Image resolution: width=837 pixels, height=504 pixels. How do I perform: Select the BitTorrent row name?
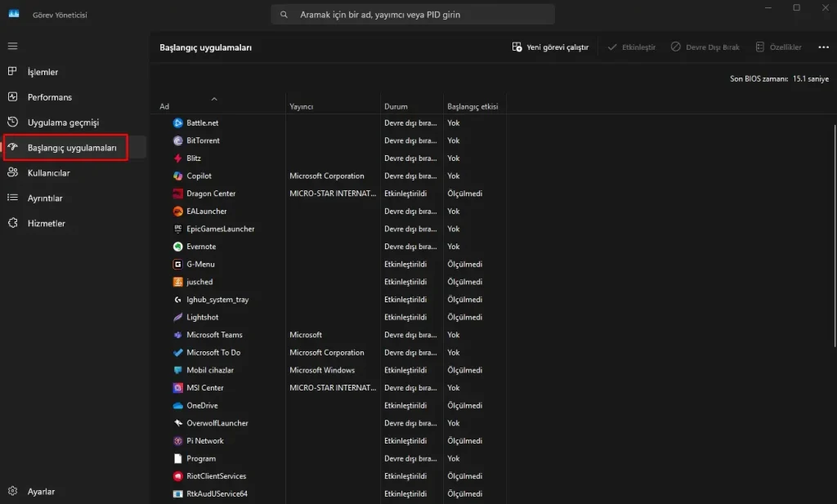click(203, 140)
